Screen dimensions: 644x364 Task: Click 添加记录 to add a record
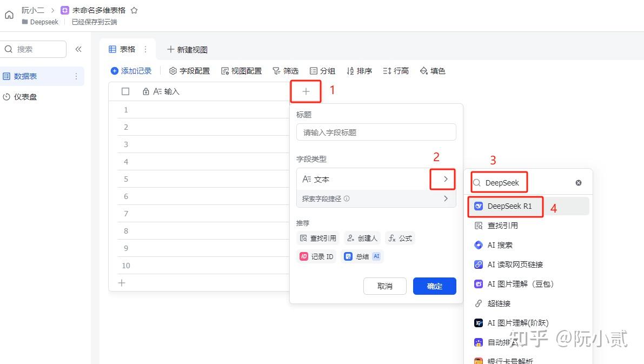point(131,71)
